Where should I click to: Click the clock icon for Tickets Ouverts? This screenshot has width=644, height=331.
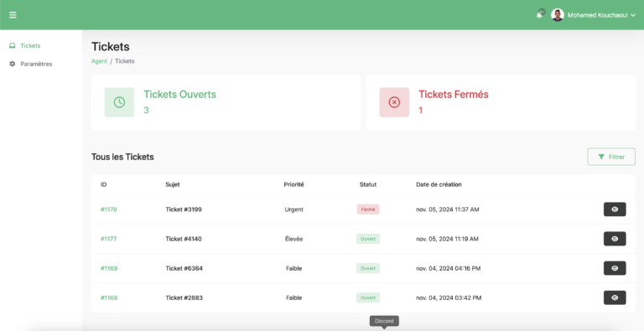tap(119, 102)
